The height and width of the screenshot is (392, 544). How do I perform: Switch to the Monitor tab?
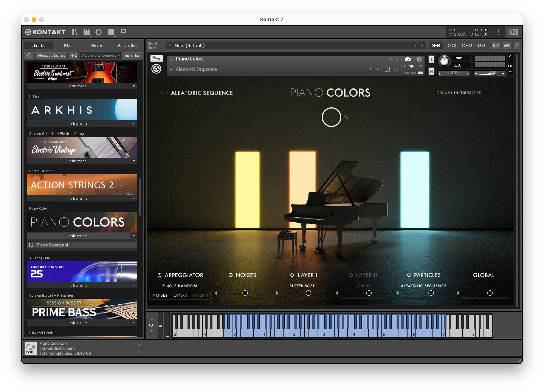pyautogui.click(x=97, y=46)
